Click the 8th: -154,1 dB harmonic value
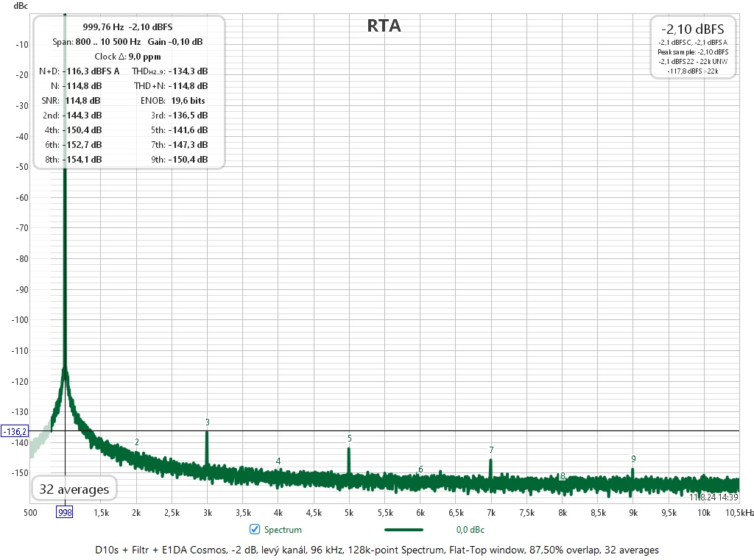The width and height of the screenshot is (754, 560). tap(73, 160)
